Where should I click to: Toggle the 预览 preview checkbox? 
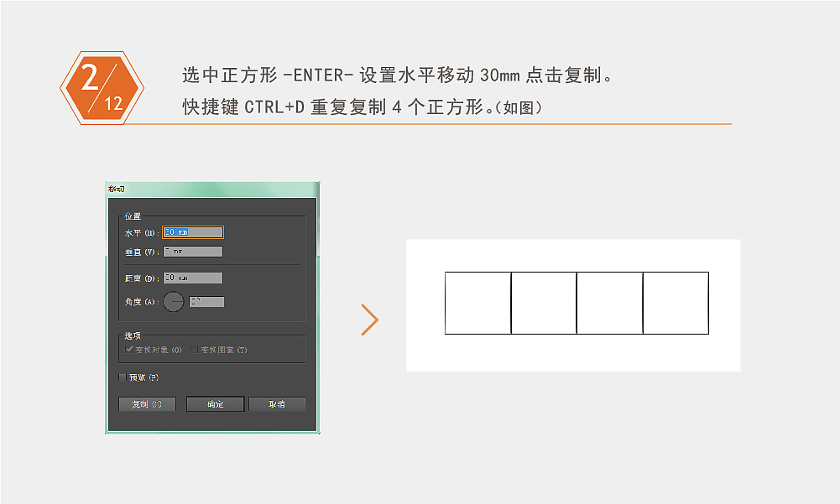point(123,377)
